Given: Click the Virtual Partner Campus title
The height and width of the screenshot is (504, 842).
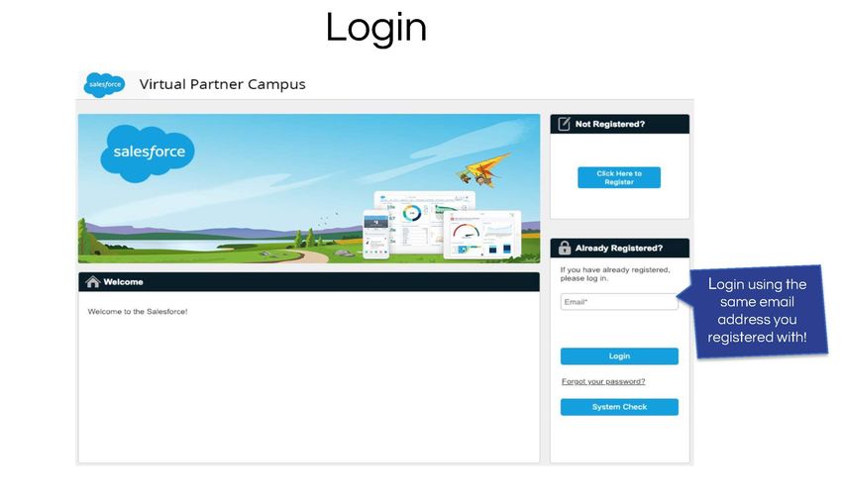Looking at the screenshot, I should 222,84.
